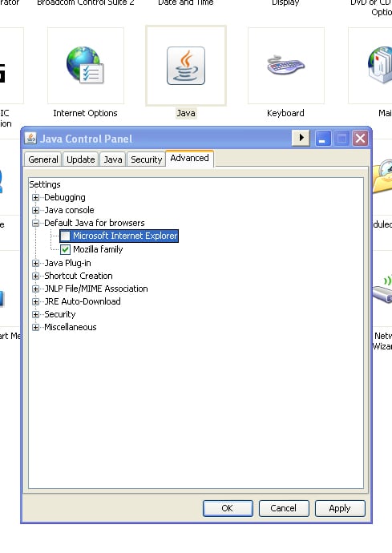Viewport: 392px width, 553px height.
Task: Select the Miscellaneous label text
Action: click(71, 327)
